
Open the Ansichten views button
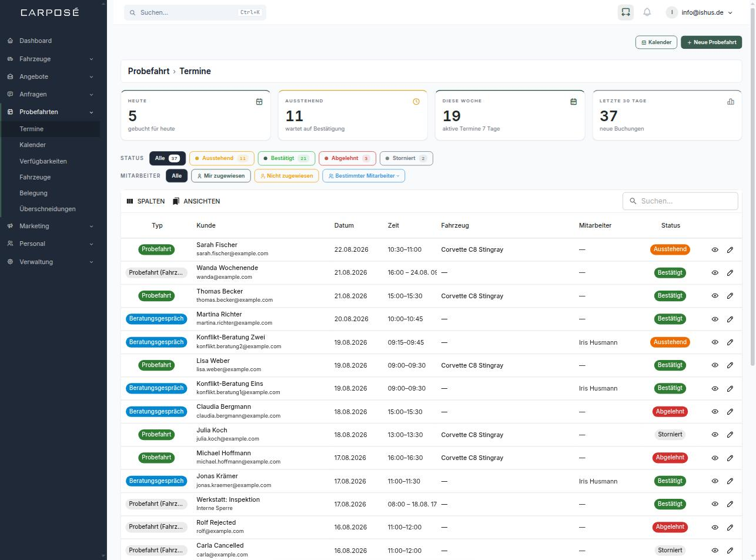pyautogui.click(x=196, y=201)
